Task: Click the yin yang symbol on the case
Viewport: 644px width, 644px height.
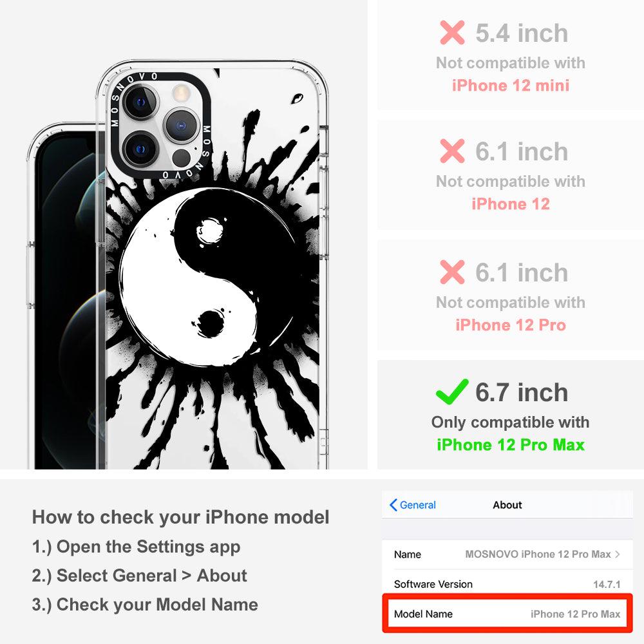Action: click(208, 277)
